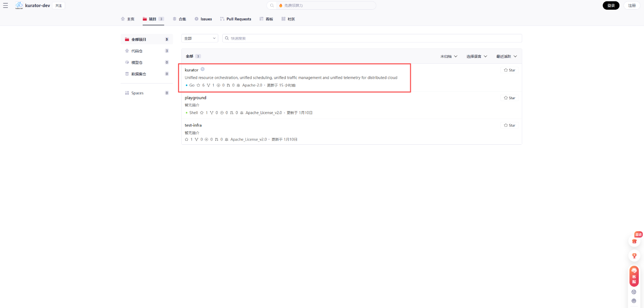
Task: Click the grid icon beside Spaces
Action: point(127,93)
